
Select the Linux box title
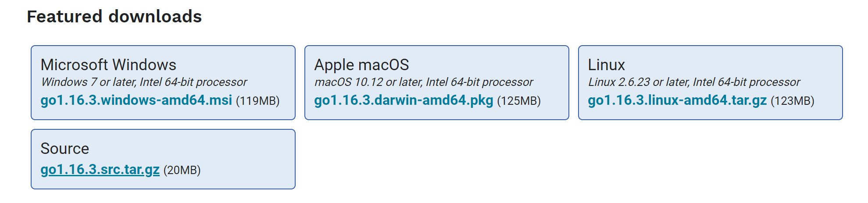pos(606,65)
